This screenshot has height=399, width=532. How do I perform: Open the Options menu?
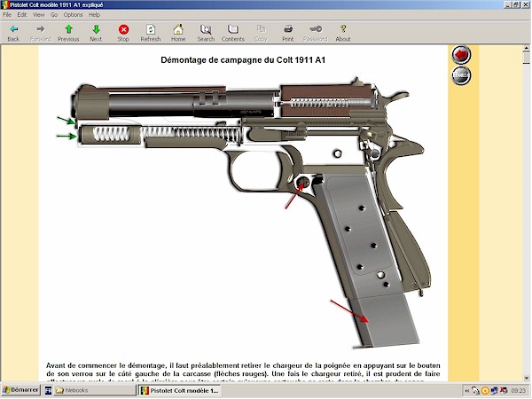73,14
